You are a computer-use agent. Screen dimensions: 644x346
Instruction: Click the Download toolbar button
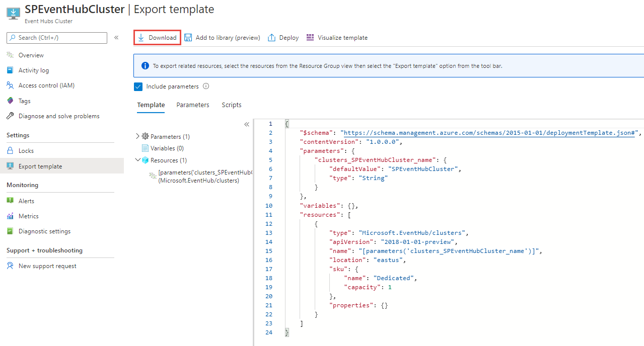point(157,38)
